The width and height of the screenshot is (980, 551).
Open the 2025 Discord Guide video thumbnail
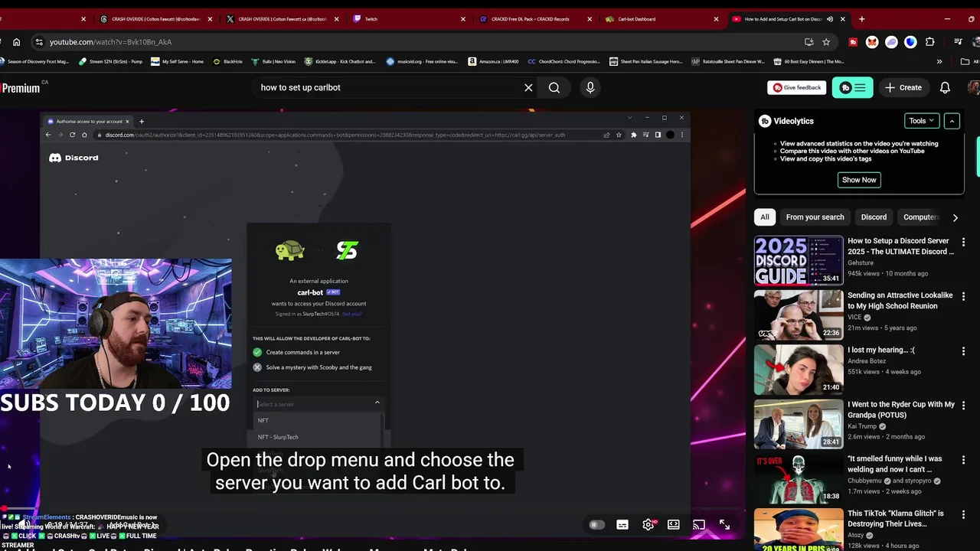(799, 260)
